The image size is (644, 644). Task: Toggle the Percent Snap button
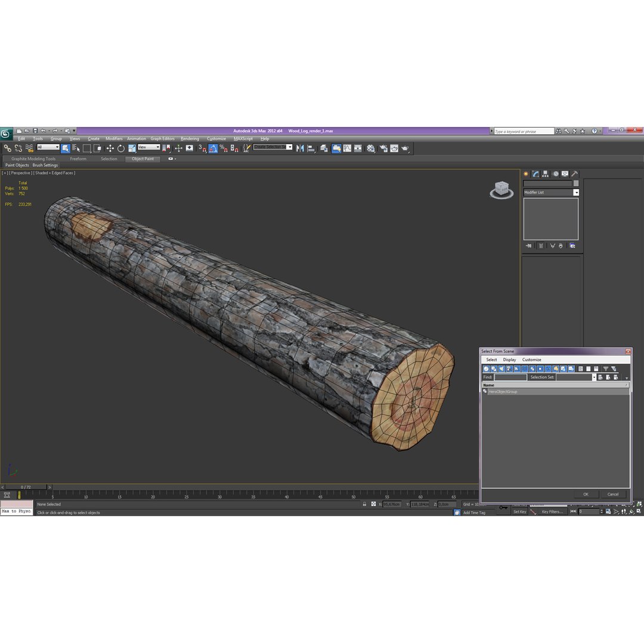tap(224, 148)
